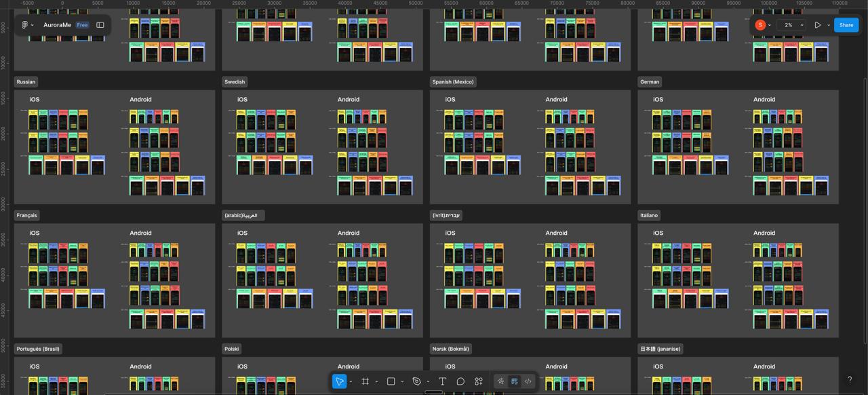868x395 pixels.
Task: Select the Italiano section label
Action: (x=649, y=215)
